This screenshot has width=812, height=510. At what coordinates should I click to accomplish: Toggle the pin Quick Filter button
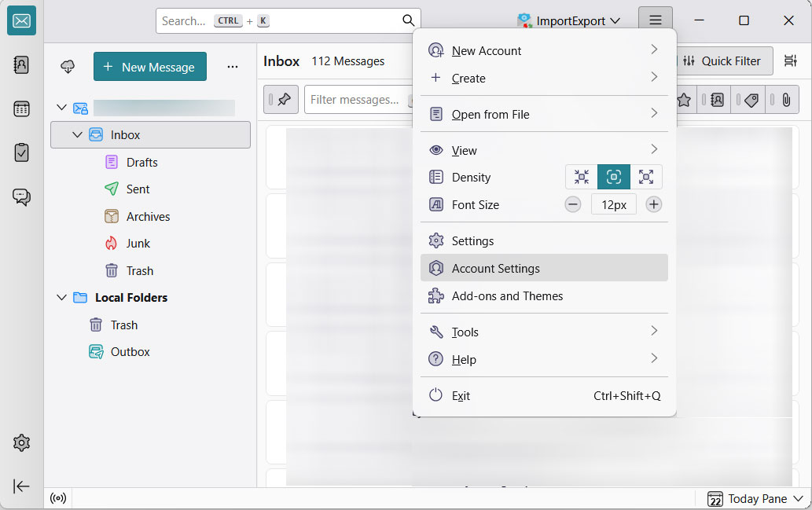(283, 100)
